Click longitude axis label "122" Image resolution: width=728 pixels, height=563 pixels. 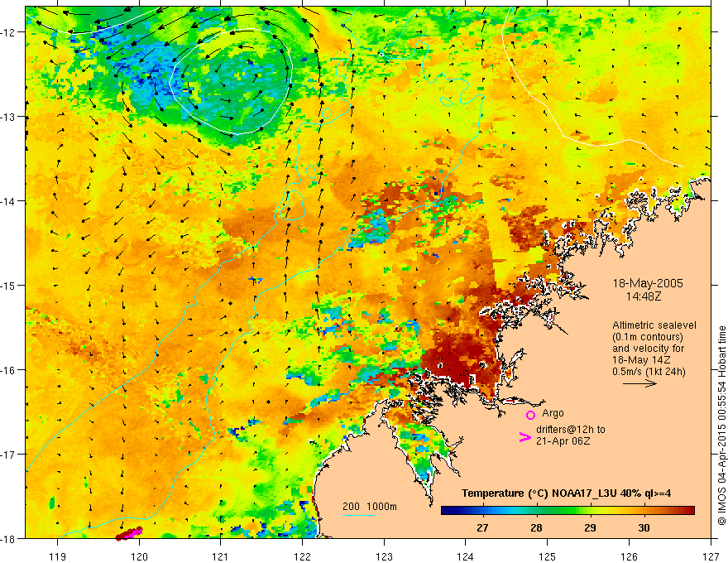click(302, 556)
